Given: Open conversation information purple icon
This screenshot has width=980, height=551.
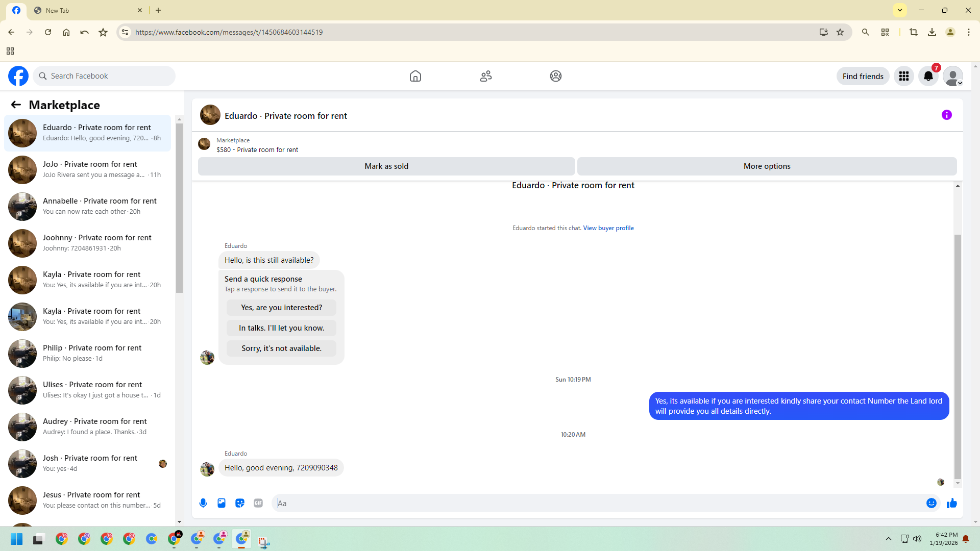Looking at the screenshot, I should coord(946,115).
